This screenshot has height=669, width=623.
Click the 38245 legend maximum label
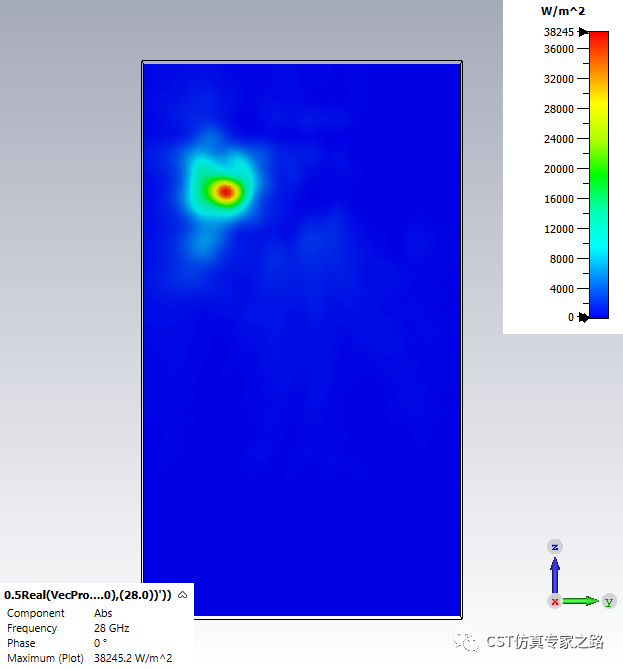pyautogui.click(x=559, y=32)
